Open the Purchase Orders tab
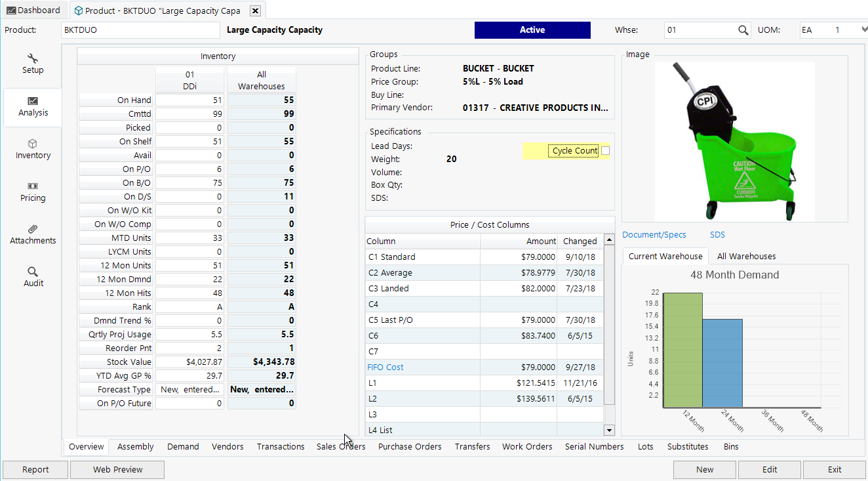The image size is (868, 481). (x=410, y=447)
